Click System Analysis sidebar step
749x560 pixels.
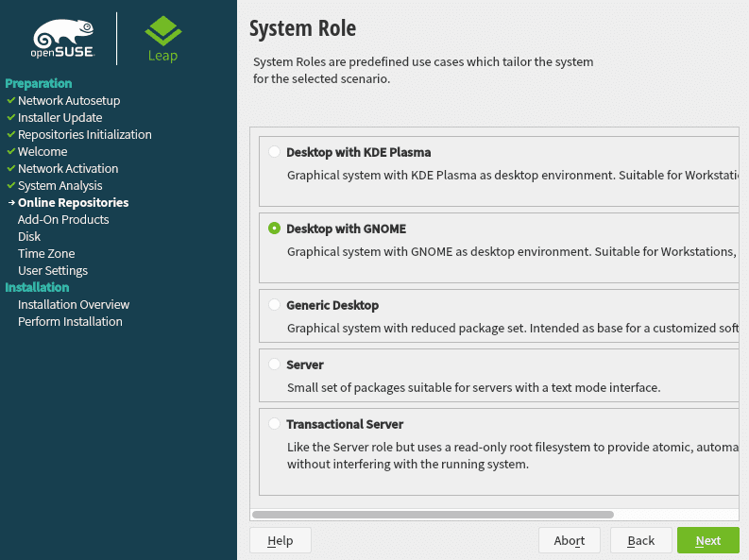point(60,185)
